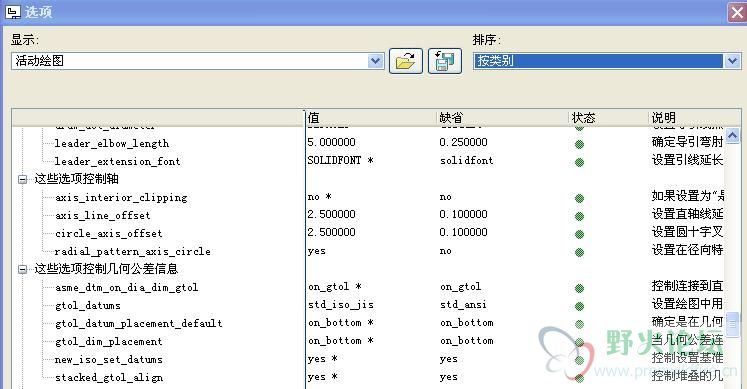Image resolution: width=747 pixels, height=389 pixels.
Task: Click the 5.000000 value of leader_elbow_length
Action: click(332, 142)
